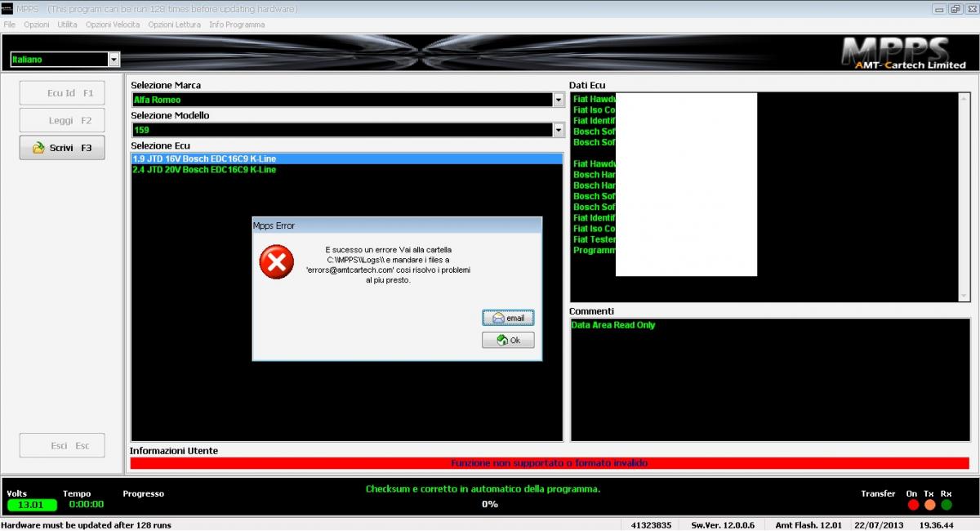Image resolution: width=980 pixels, height=531 pixels.
Task: Open the Opzioni Lettura menu
Action: (174, 25)
